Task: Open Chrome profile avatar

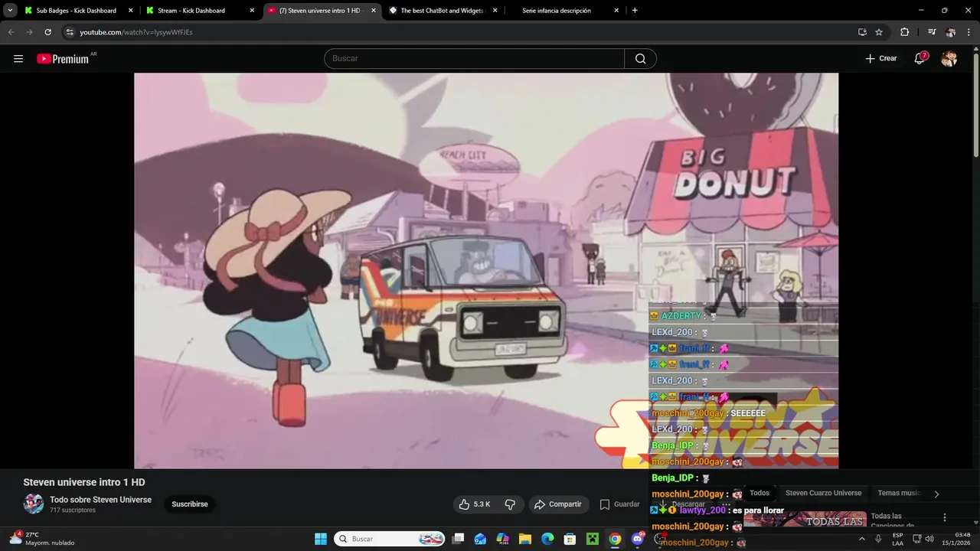Action: tap(950, 32)
